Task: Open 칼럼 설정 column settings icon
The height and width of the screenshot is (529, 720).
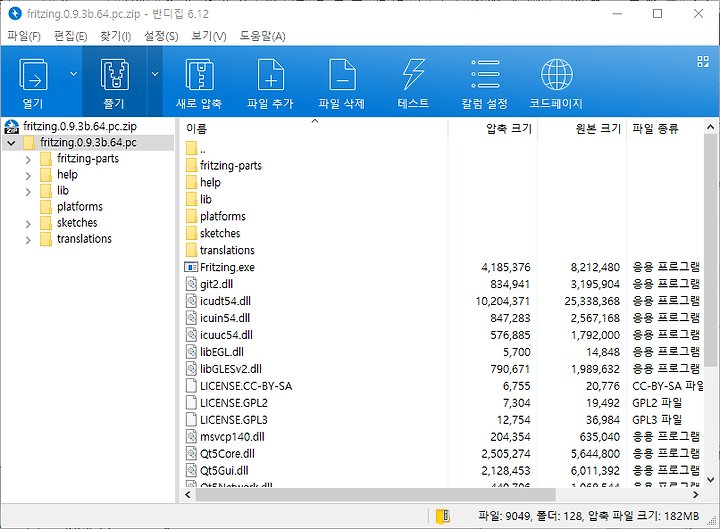Action: [485, 74]
